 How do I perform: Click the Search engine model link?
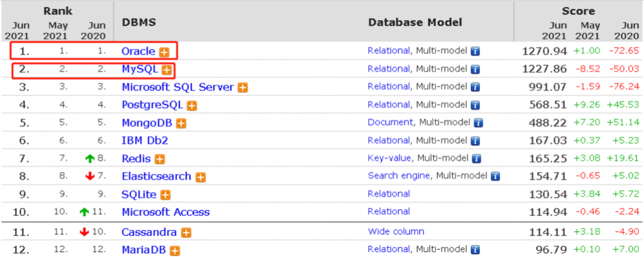399,176
